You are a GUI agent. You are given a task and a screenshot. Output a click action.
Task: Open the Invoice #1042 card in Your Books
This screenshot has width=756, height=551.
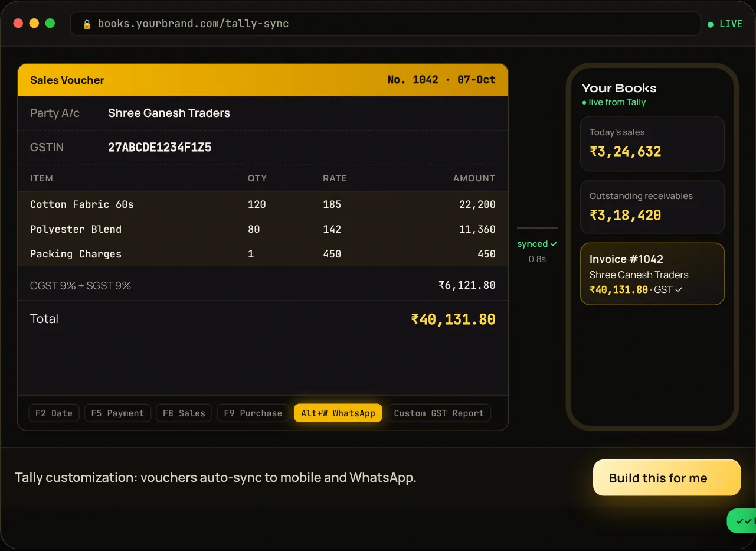pyautogui.click(x=652, y=274)
